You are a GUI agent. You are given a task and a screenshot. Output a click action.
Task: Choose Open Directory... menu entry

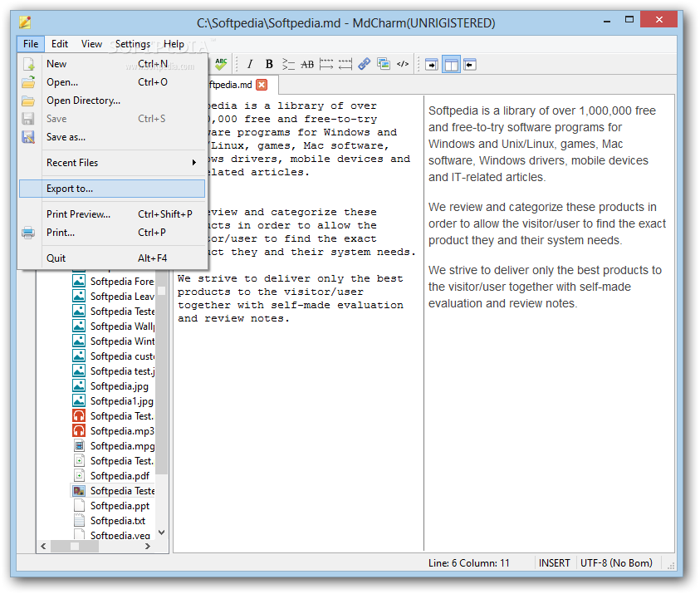[112, 101]
